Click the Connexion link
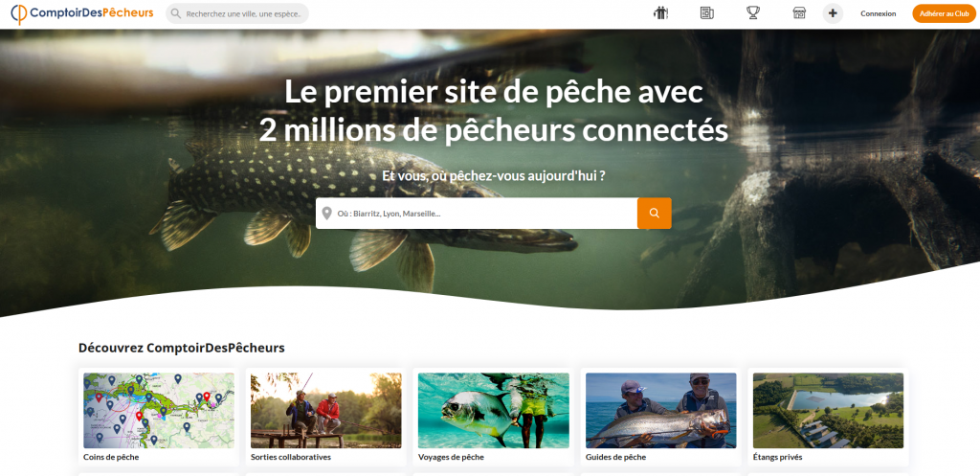980x476 pixels. point(879,13)
